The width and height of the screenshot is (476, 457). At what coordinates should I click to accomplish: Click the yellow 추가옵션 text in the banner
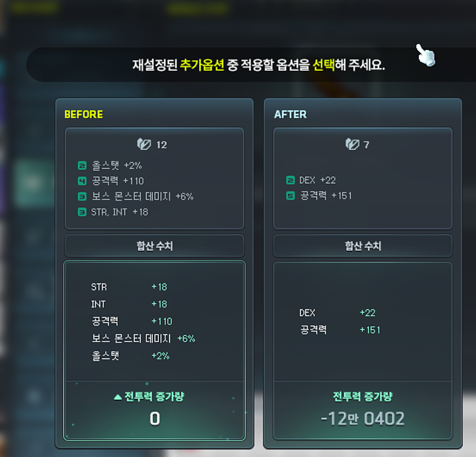click(202, 65)
